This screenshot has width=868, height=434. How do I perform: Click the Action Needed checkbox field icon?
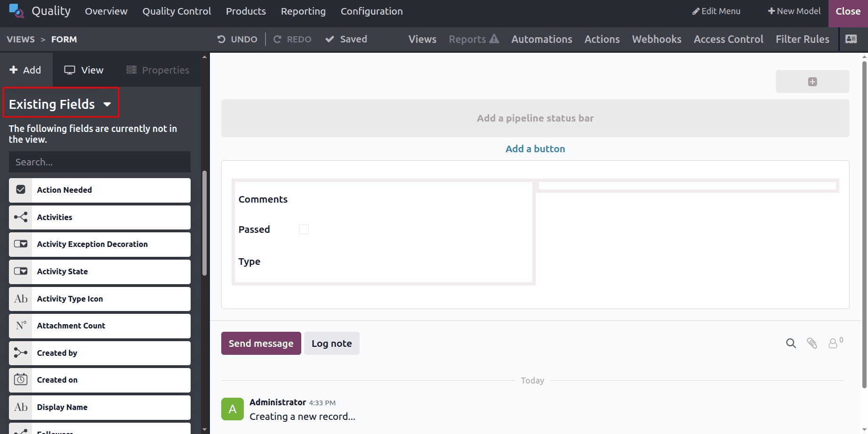[x=21, y=189]
